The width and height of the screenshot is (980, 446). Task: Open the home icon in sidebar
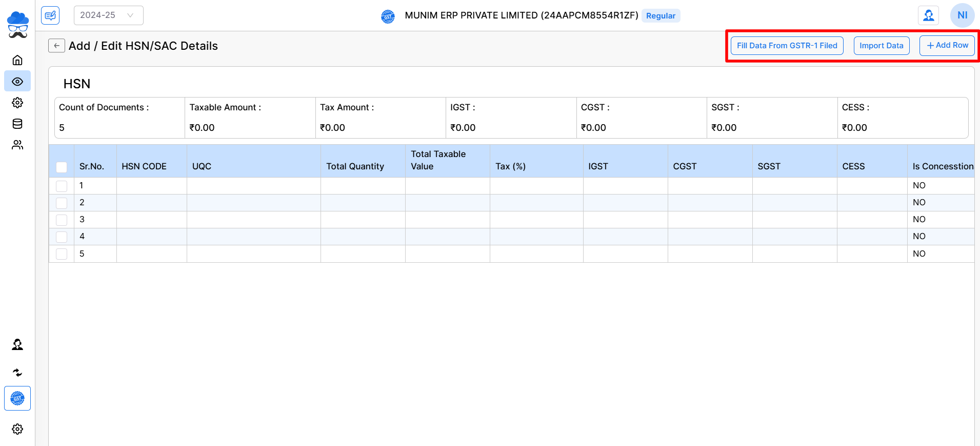pos(17,60)
